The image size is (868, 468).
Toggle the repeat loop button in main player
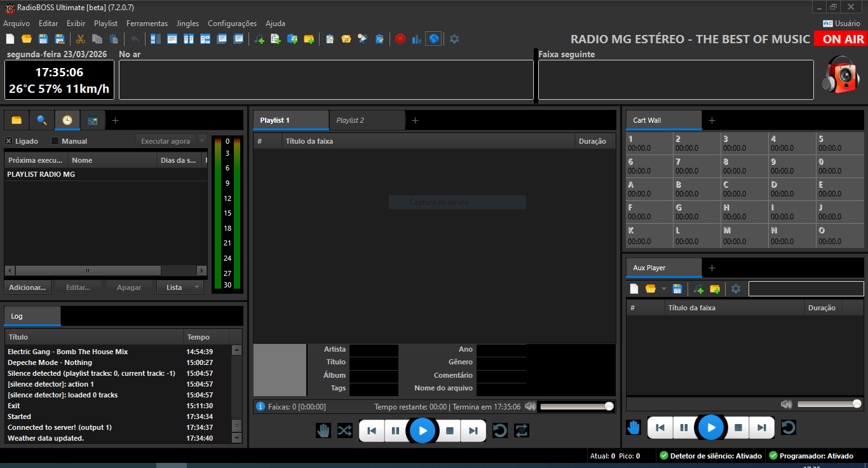(521, 430)
